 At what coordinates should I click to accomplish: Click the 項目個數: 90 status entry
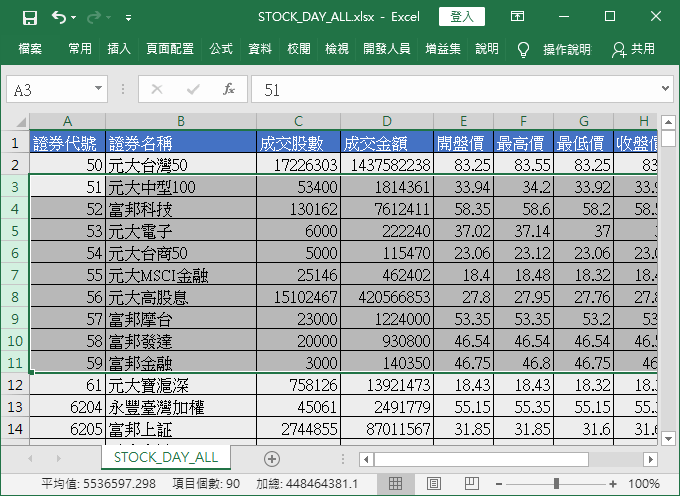pos(206,483)
